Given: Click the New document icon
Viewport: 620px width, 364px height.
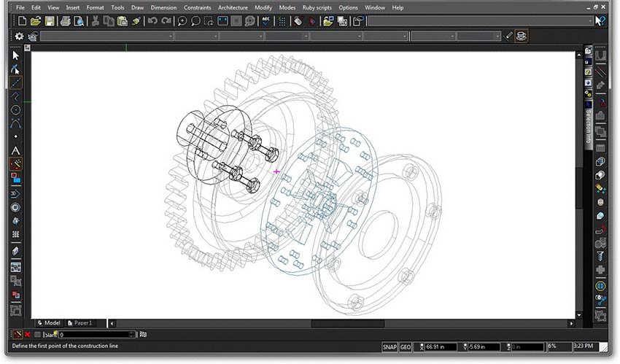Looking at the screenshot, I should tap(22, 21).
